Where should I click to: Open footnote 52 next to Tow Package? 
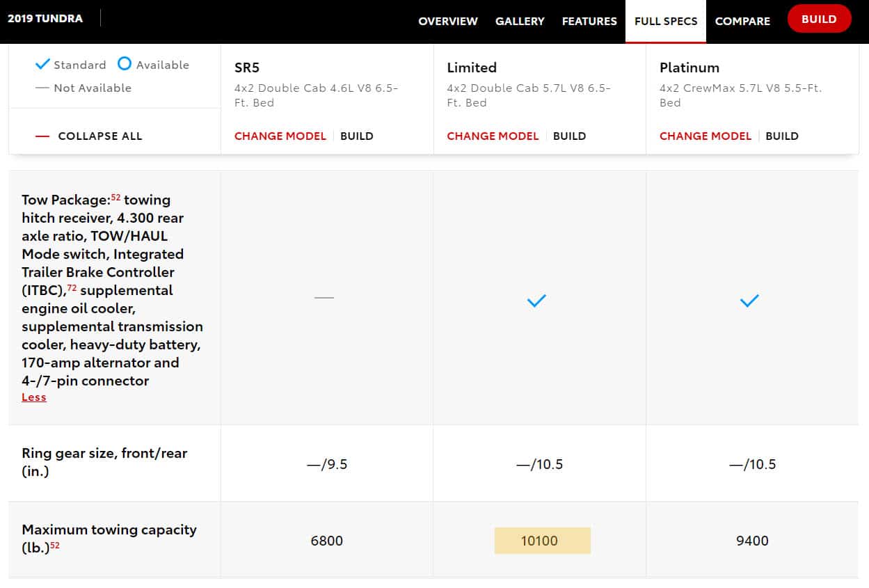115,197
